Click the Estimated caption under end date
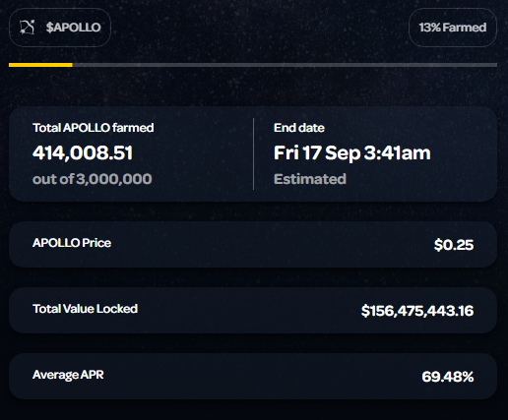 click(310, 179)
